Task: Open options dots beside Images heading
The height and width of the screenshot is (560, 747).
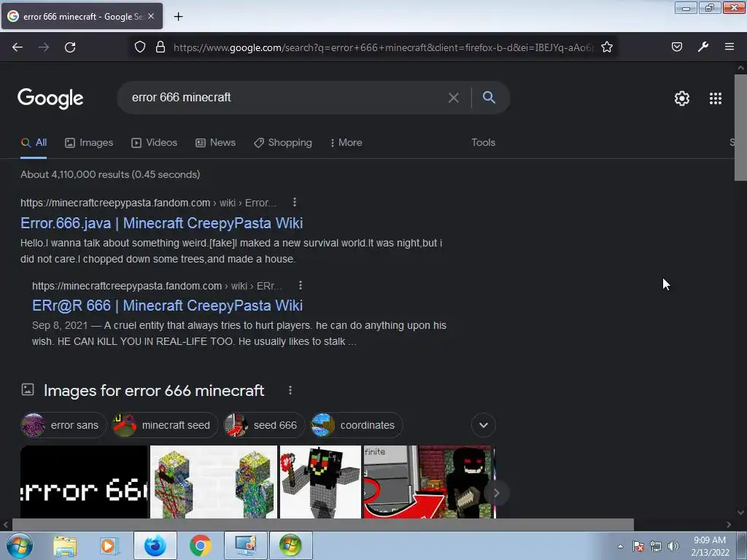Action: (x=290, y=391)
